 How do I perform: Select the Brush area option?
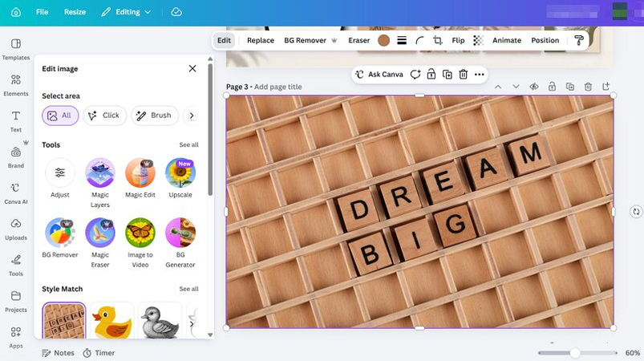[x=155, y=116]
